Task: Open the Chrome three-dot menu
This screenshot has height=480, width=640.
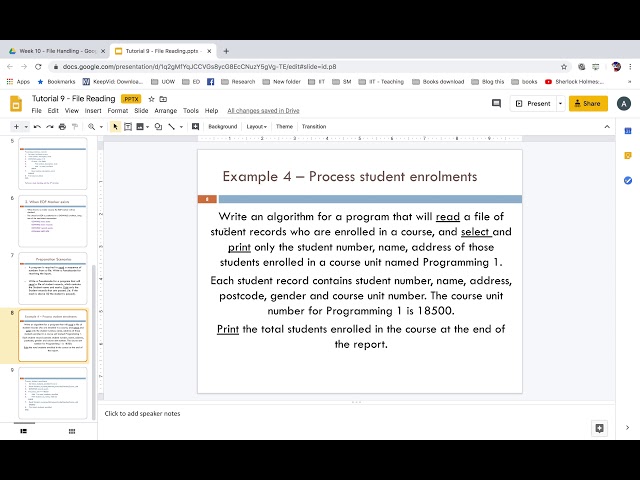Action: tap(631, 67)
